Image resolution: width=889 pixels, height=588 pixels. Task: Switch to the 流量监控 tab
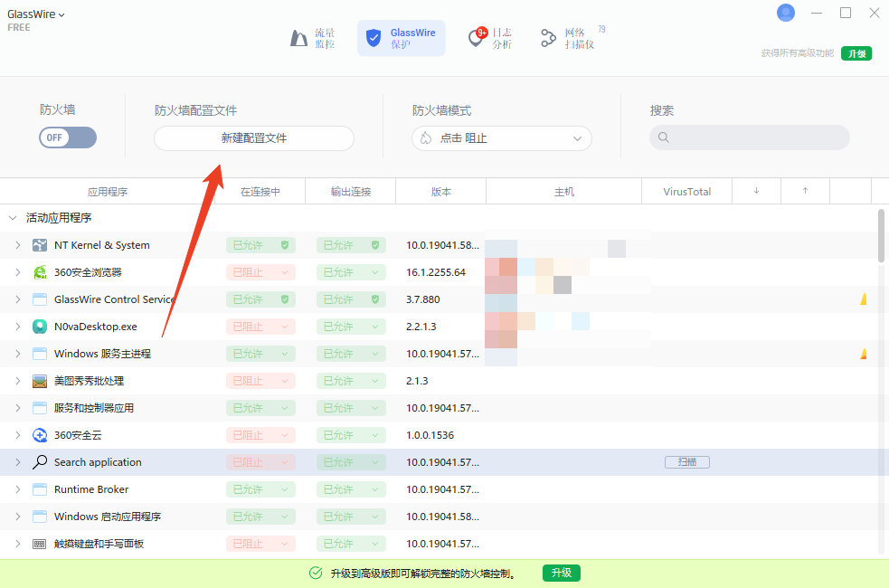313,38
